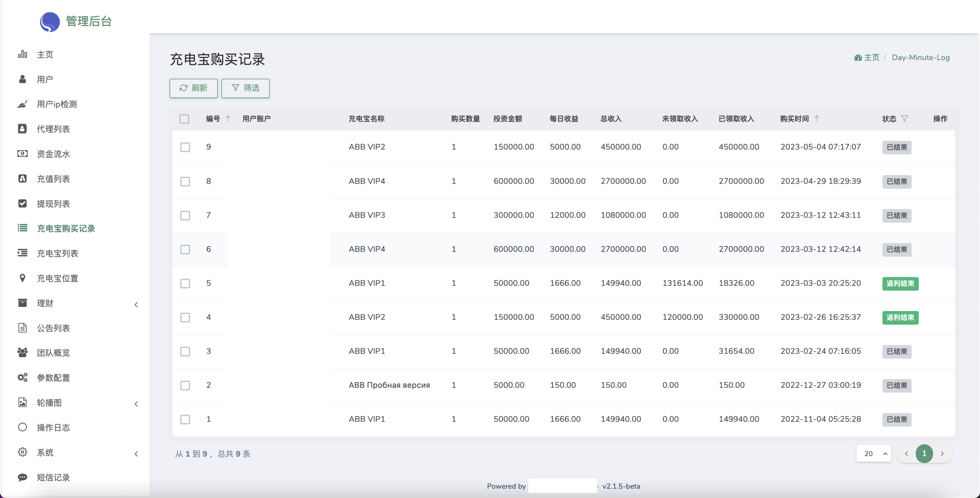Select the checkbox for row 5
Image resolution: width=980 pixels, height=498 pixels.
(x=185, y=283)
